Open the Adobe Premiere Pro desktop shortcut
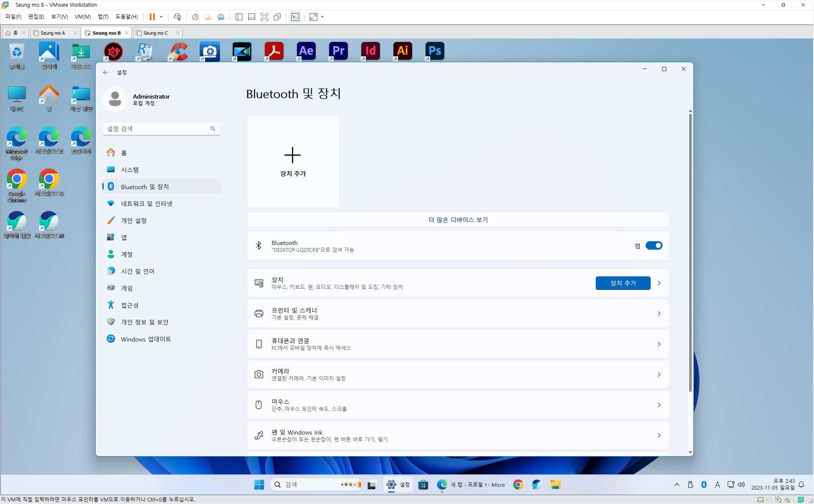Image resolution: width=814 pixels, height=504 pixels. (x=338, y=51)
